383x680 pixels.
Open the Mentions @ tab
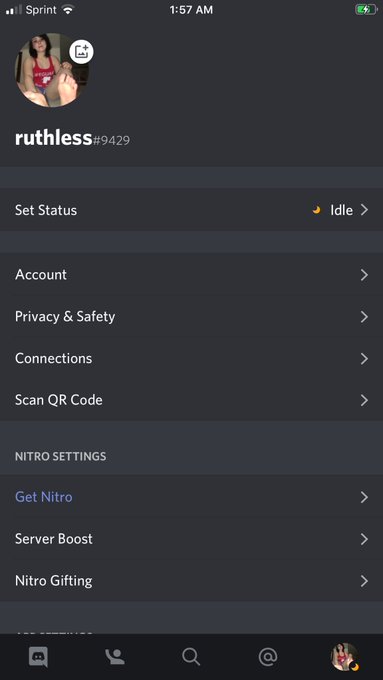point(268,657)
